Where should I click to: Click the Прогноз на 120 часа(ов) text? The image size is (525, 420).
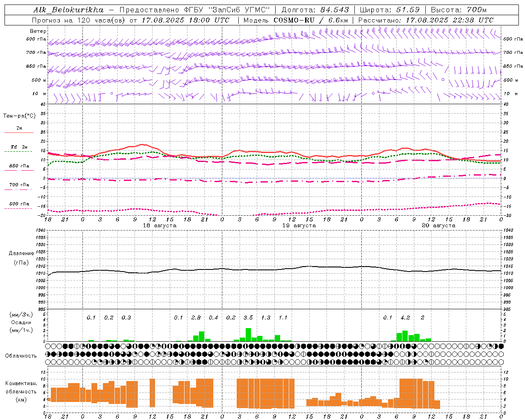(79, 20)
